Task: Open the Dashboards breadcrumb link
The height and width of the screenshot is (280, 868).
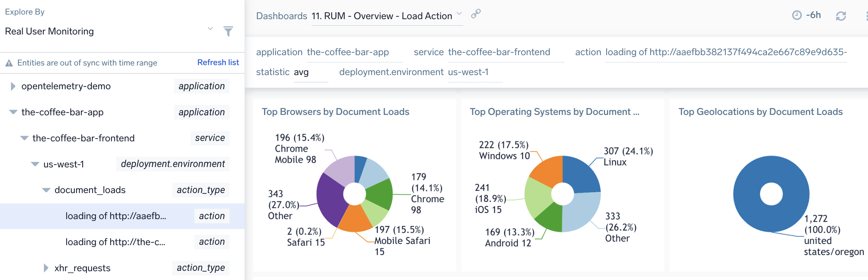Action: 281,16
